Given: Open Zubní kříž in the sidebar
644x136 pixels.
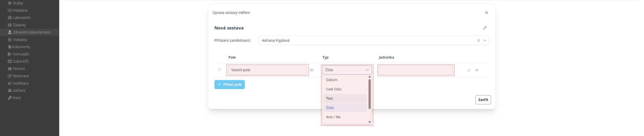Looking at the screenshot, I should 20,61.
